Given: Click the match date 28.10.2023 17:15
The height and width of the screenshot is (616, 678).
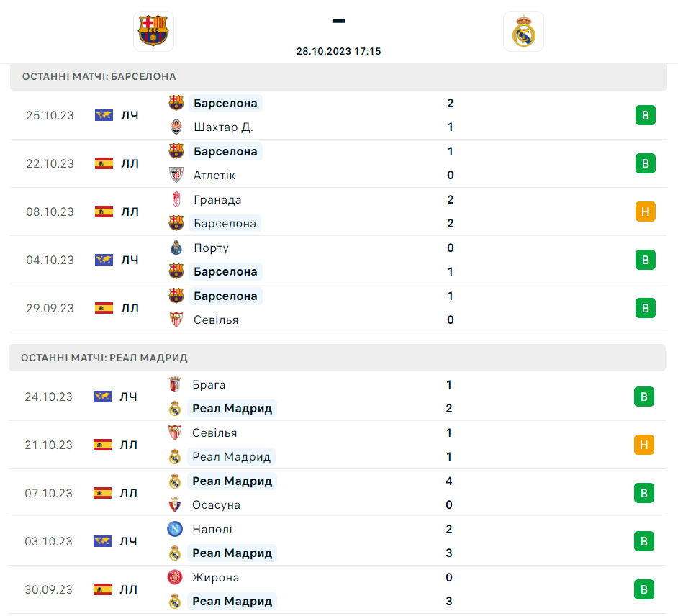Looking at the screenshot, I should pos(339,51).
